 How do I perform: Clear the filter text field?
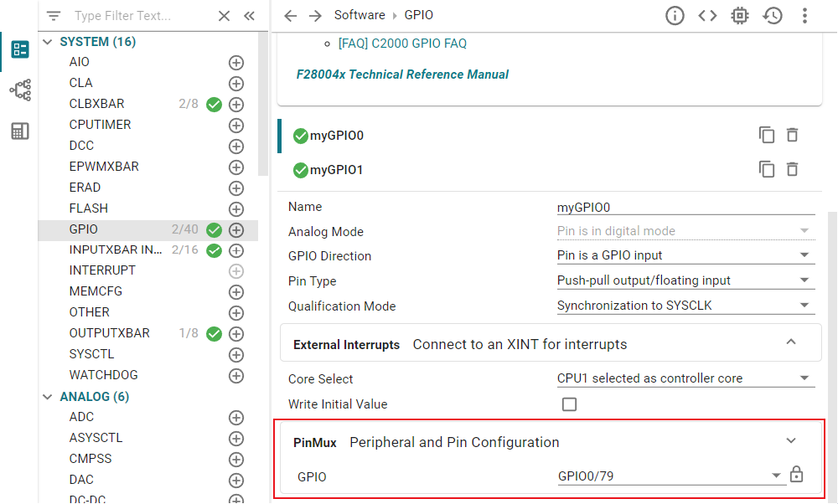pyautogui.click(x=224, y=16)
